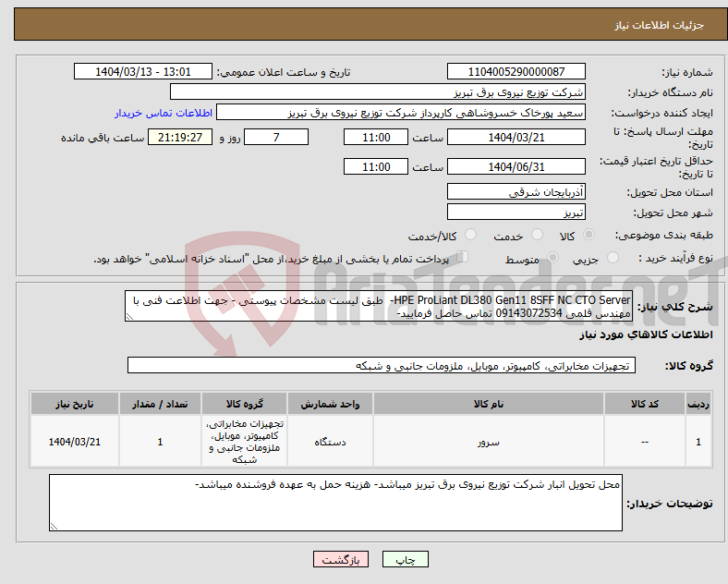This screenshot has height=584, width=728.
Task: Click the request creator name field
Action: click(401, 113)
